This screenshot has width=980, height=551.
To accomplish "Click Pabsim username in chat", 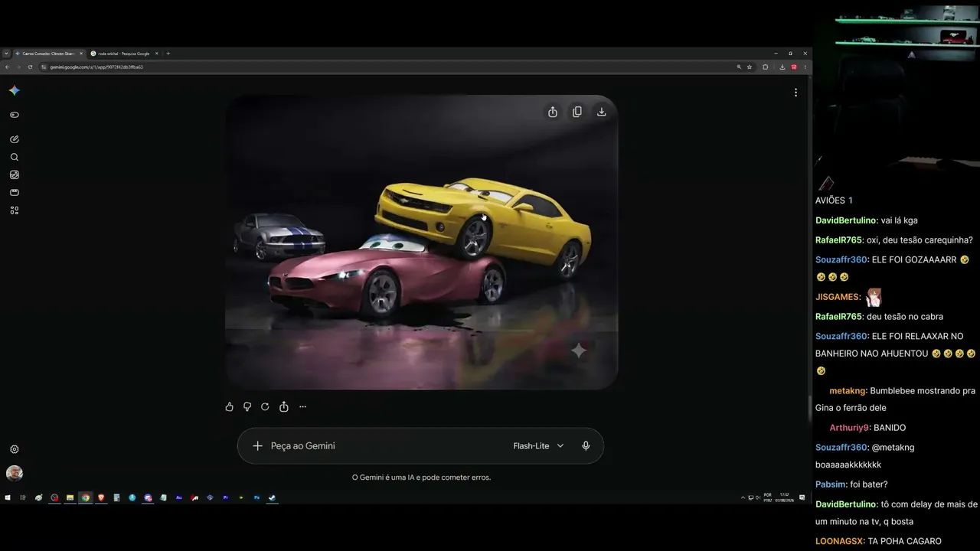I will [x=831, y=484].
